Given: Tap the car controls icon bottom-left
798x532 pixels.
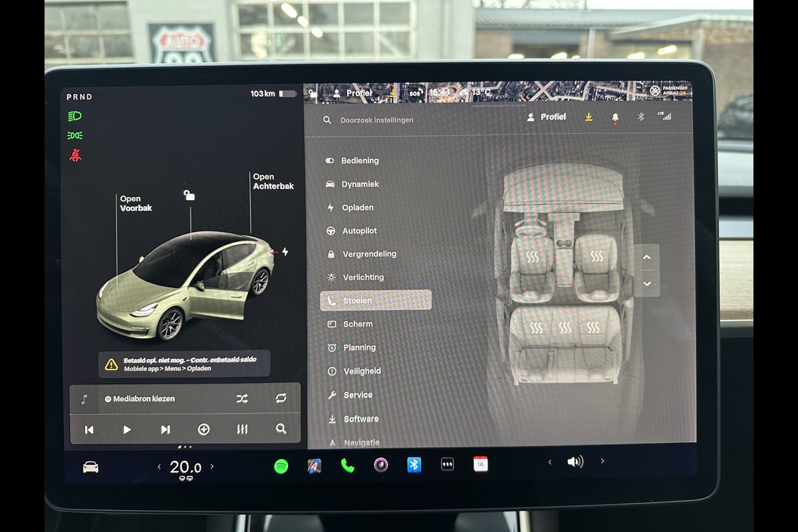Looking at the screenshot, I should [90, 467].
